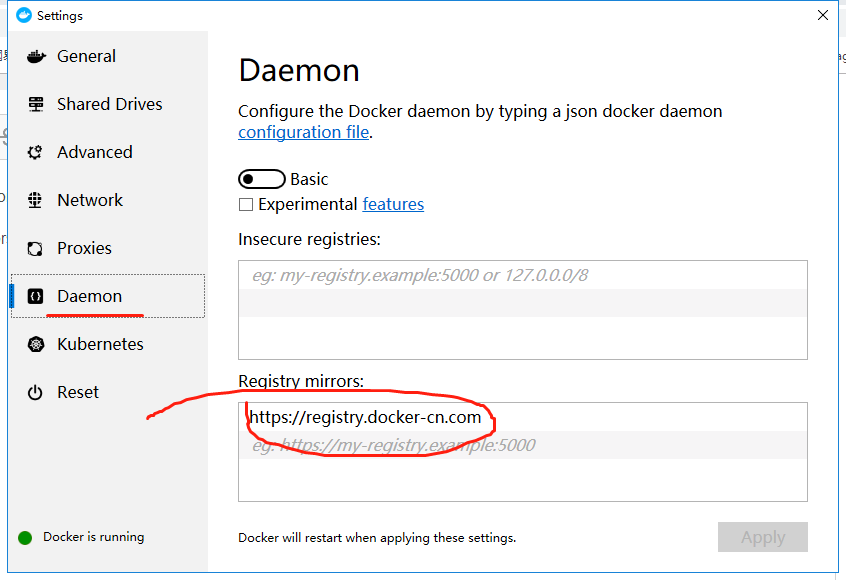Open the Kubernetes settings page
This screenshot has width=846, height=580.
pyautogui.click(x=108, y=344)
